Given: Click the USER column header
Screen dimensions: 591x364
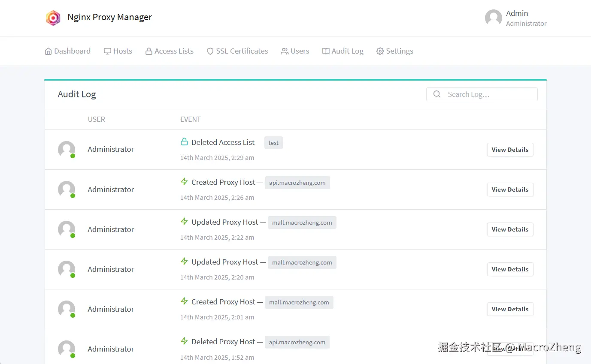Looking at the screenshot, I should pyautogui.click(x=97, y=119).
